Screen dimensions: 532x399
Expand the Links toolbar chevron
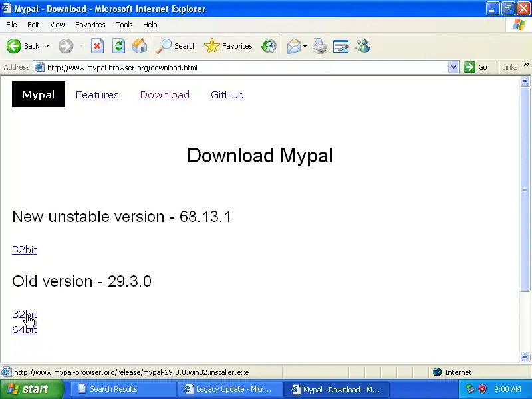click(526, 64)
